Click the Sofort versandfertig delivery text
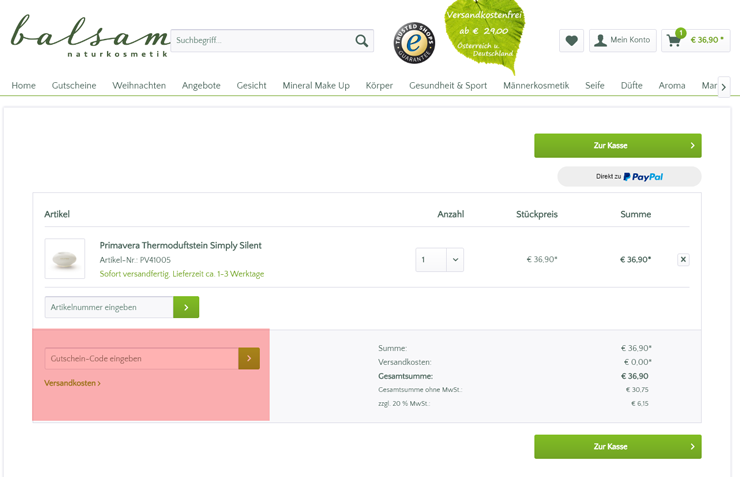Viewport: 740px width, 477px height. tap(182, 274)
